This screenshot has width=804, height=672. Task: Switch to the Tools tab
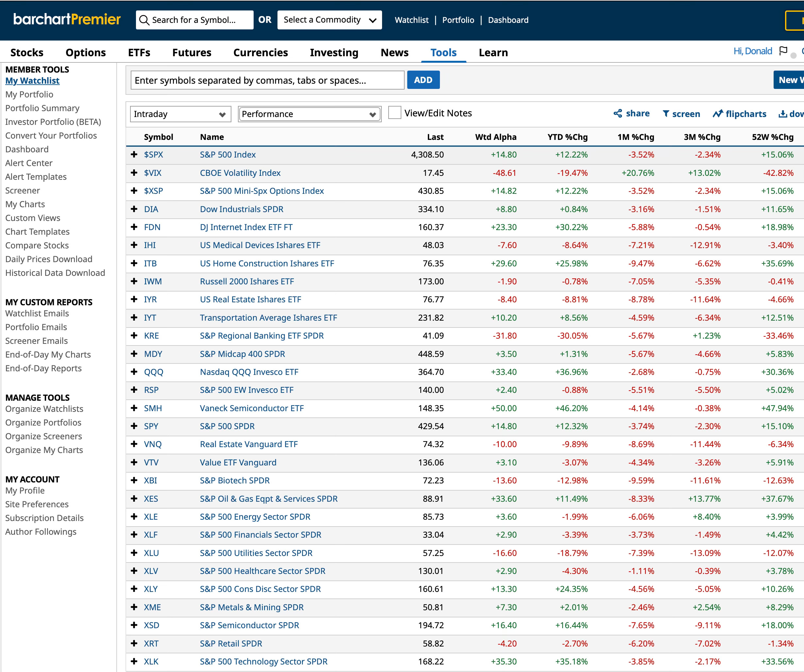click(444, 52)
